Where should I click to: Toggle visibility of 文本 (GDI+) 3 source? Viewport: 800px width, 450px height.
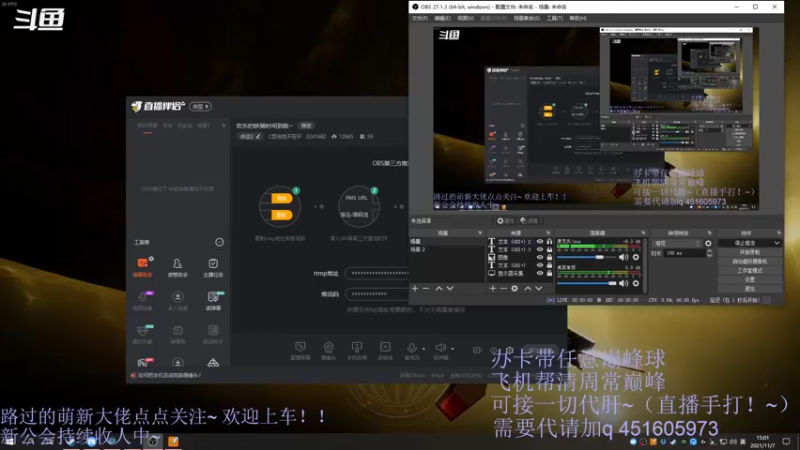click(x=540, y=249)
